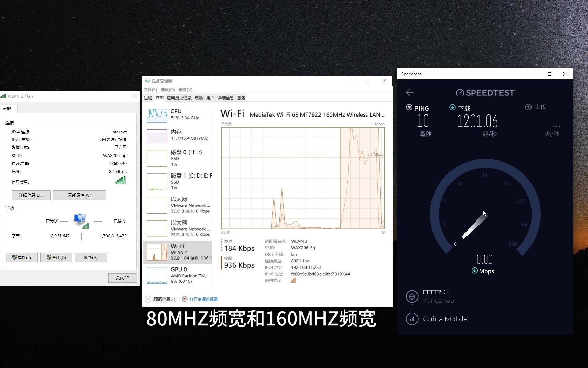This screenshot has width=588, height=368.
Task: Click the 详细信息(E) button in WLAN status
Action: click(31, 195)
